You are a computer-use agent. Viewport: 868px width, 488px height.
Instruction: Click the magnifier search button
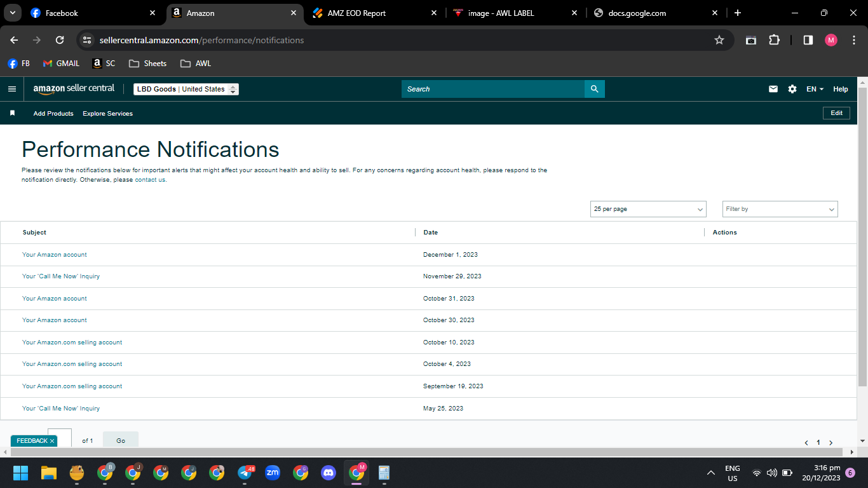click(594, 89)
